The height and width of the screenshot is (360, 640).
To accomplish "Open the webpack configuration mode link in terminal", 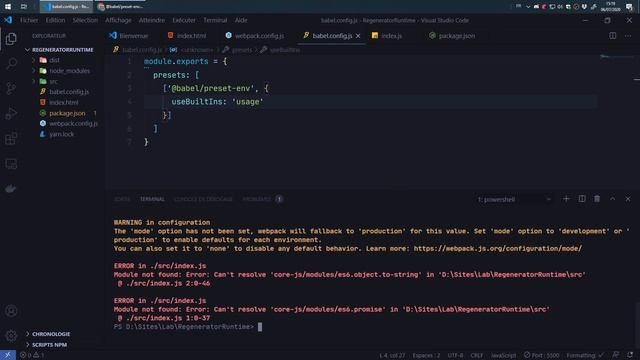I will coord(498,249).
